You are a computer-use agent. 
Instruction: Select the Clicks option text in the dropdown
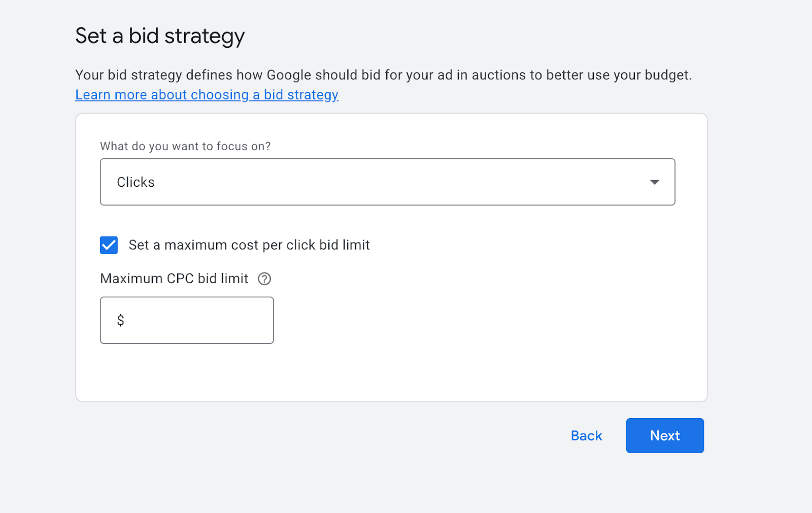click(x=136, y=182)
